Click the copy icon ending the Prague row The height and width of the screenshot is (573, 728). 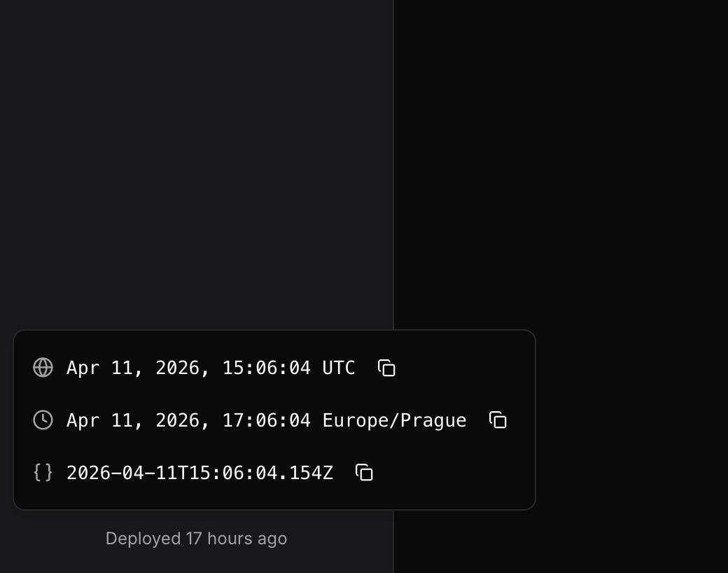(x=498, y=420)
